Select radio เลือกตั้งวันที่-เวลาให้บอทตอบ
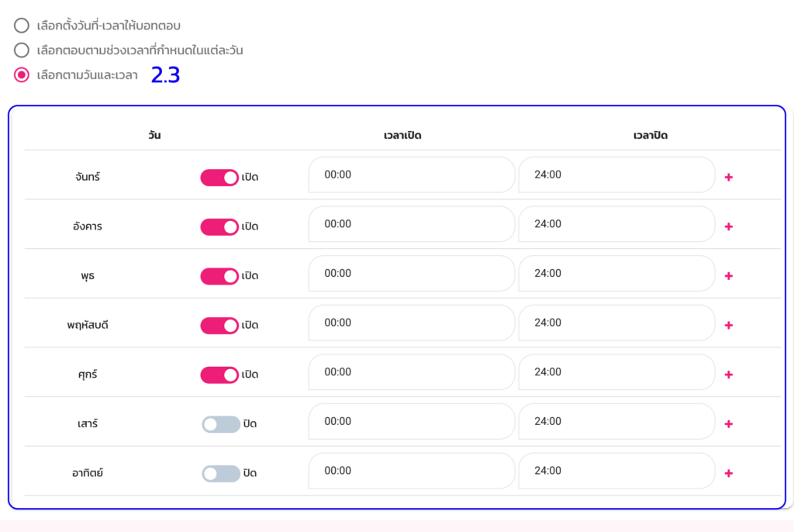The image size is (794, 532). (x=22, y=26)
